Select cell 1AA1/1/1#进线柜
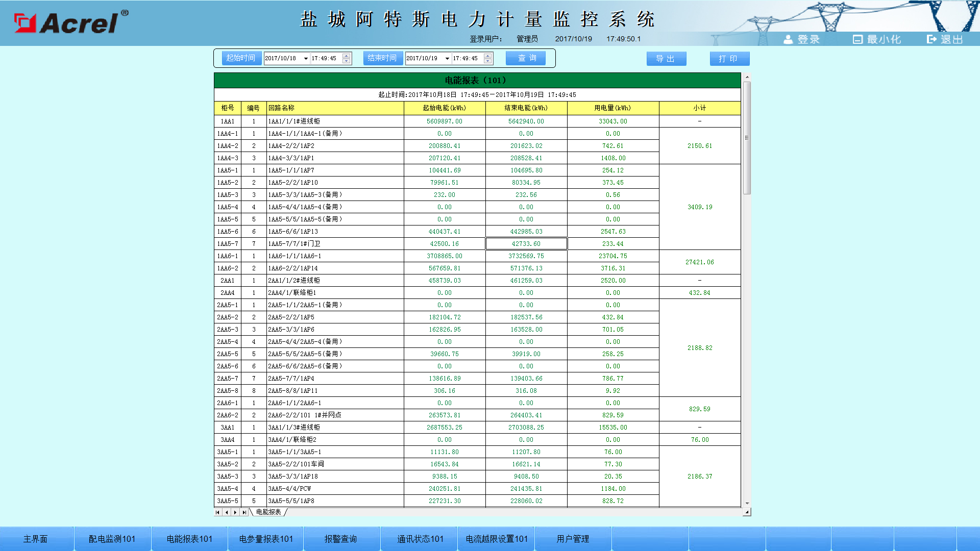 [x=335, y=121]
